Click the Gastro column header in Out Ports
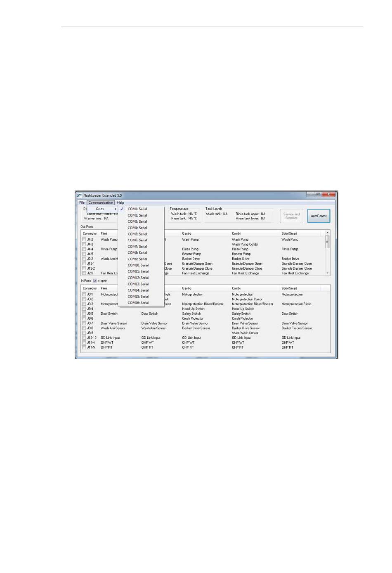392x573 pixels. (x=205, y=233)
